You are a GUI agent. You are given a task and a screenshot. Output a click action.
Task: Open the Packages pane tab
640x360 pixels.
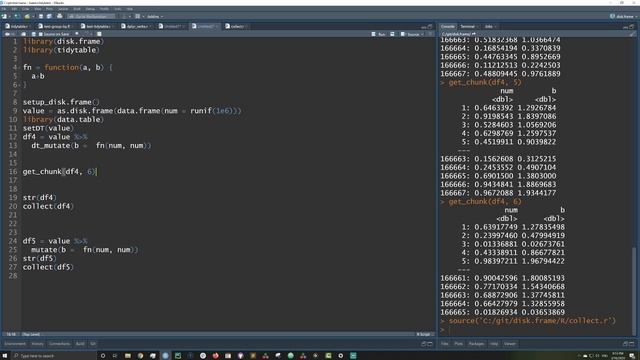[x=476, y=344]
